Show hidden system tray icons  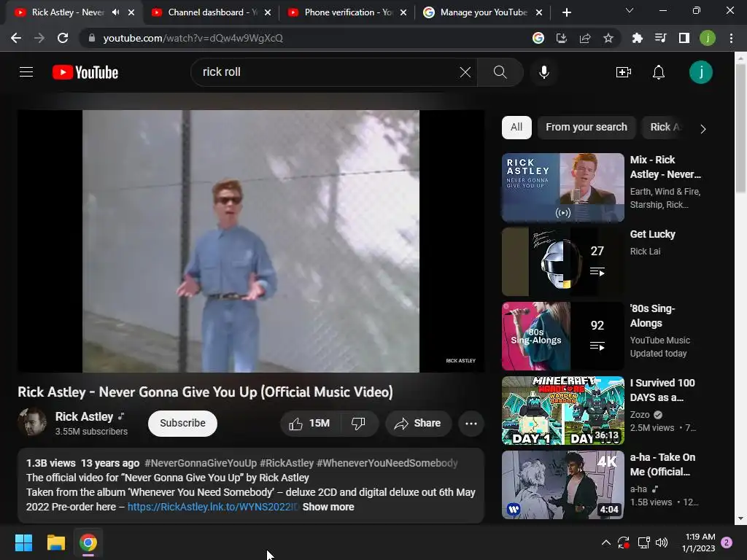click(605, 542)
